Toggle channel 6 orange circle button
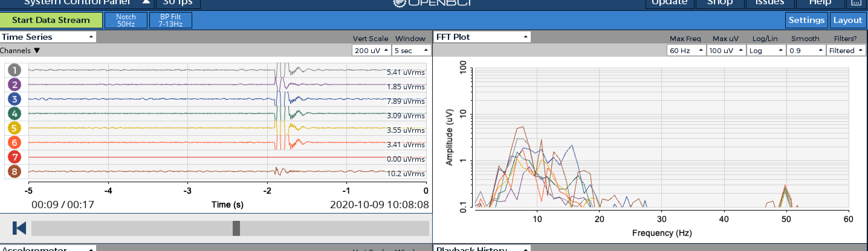The height and width of the screenshot is (251, 868). coord(15,142)
